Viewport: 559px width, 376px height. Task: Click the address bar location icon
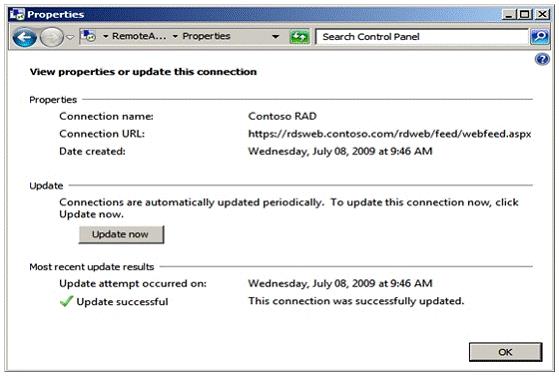click(88, 36)
